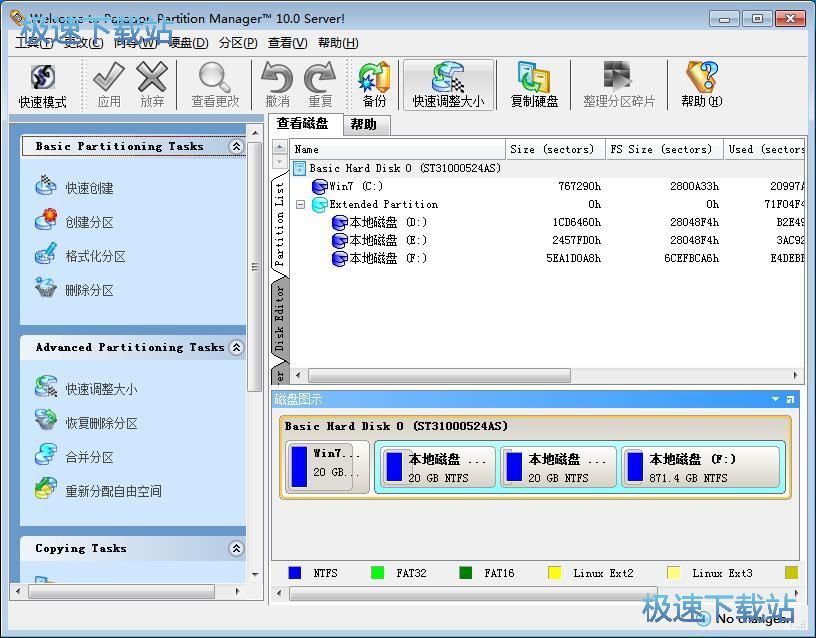Click partition list horizontal scrollbar thumb
Viewport: 816px width, 638px height.
pyautogui.click(x=439, y=375)
